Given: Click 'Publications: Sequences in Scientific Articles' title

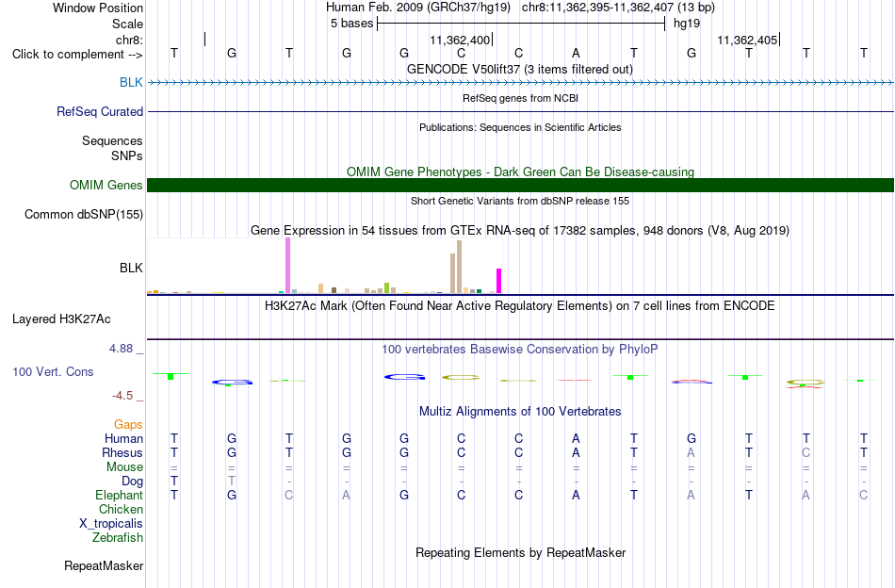Looking at the screenshot, I should [520, 127].
